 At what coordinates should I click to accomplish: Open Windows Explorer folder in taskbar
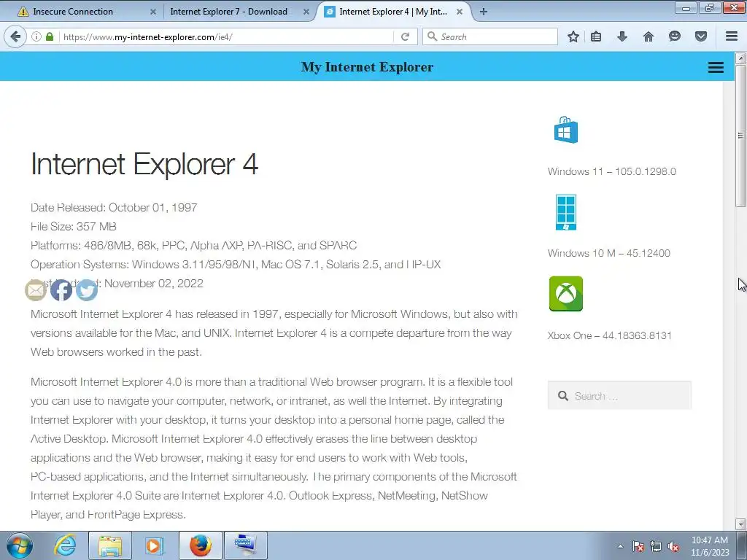[110, 545]
